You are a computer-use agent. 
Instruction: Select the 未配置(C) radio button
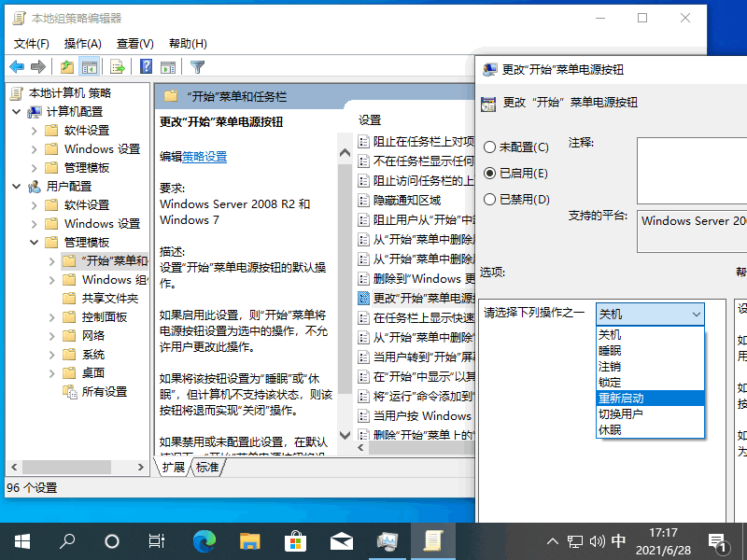[489, 147]
